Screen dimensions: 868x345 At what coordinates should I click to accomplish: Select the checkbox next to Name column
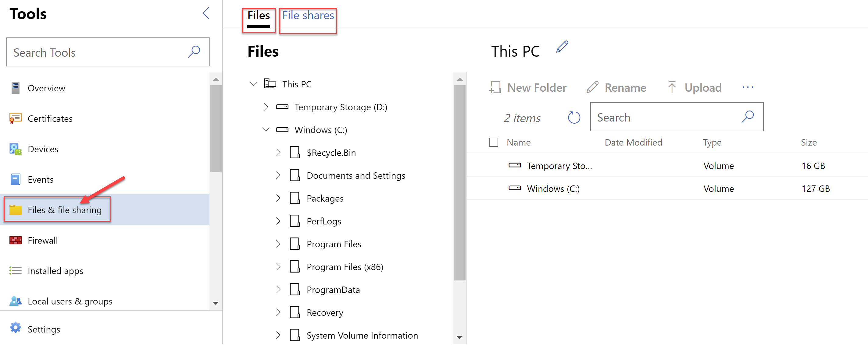[x=494, y=142]
